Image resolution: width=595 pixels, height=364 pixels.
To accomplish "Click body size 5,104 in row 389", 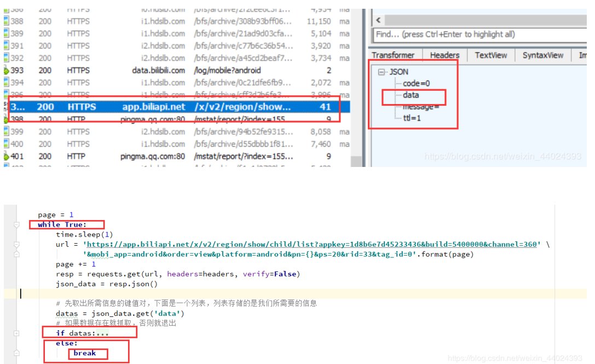I will 321,33.
